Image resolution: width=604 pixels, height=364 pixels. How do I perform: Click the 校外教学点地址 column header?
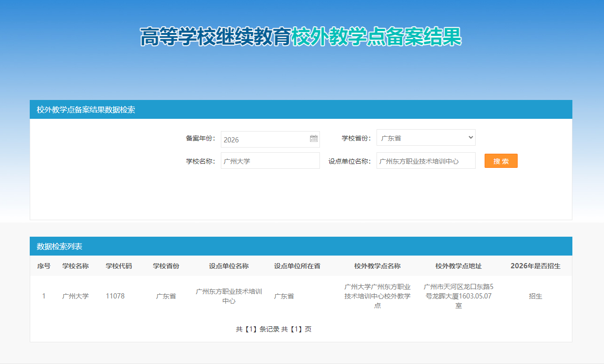point(459,266)
